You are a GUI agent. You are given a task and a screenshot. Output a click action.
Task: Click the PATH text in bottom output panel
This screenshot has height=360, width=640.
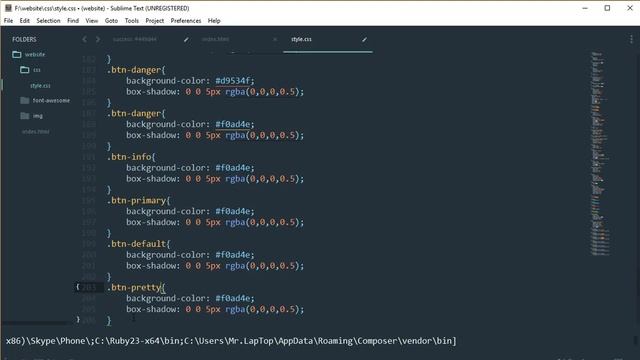(x=231, y=341)
